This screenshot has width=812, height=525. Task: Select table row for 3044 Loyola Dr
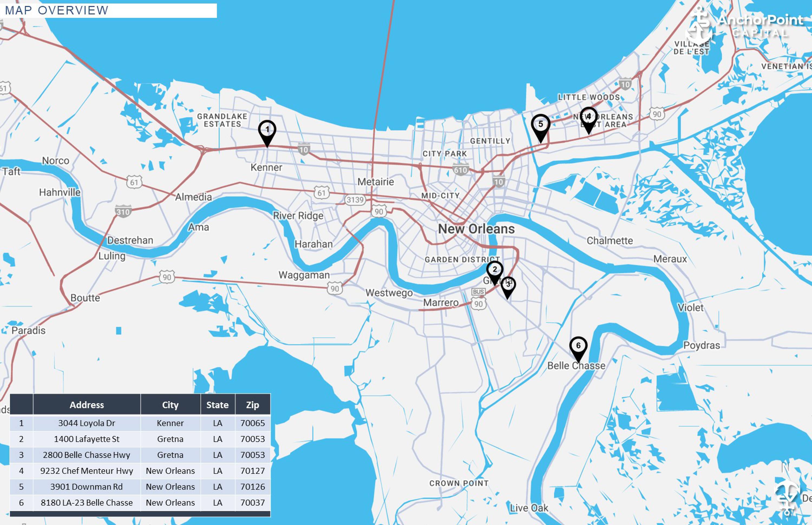[87, 423]
